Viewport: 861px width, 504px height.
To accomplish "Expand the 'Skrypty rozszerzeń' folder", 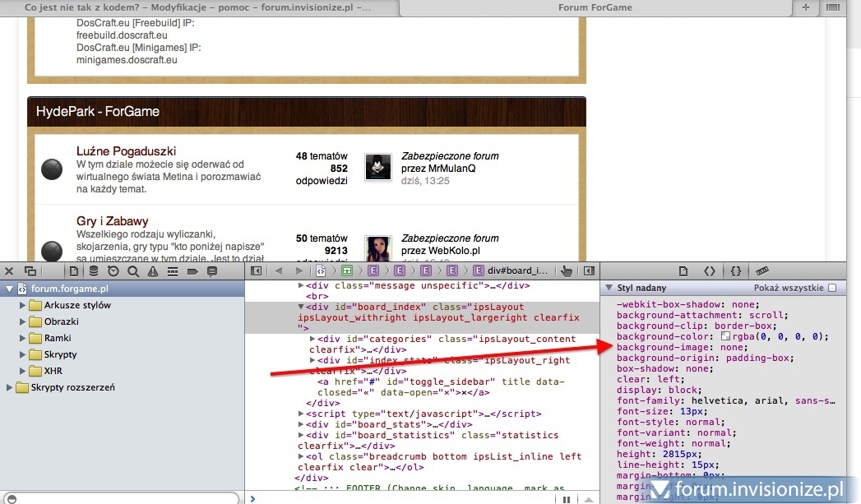I will click(x=10, y=387).
